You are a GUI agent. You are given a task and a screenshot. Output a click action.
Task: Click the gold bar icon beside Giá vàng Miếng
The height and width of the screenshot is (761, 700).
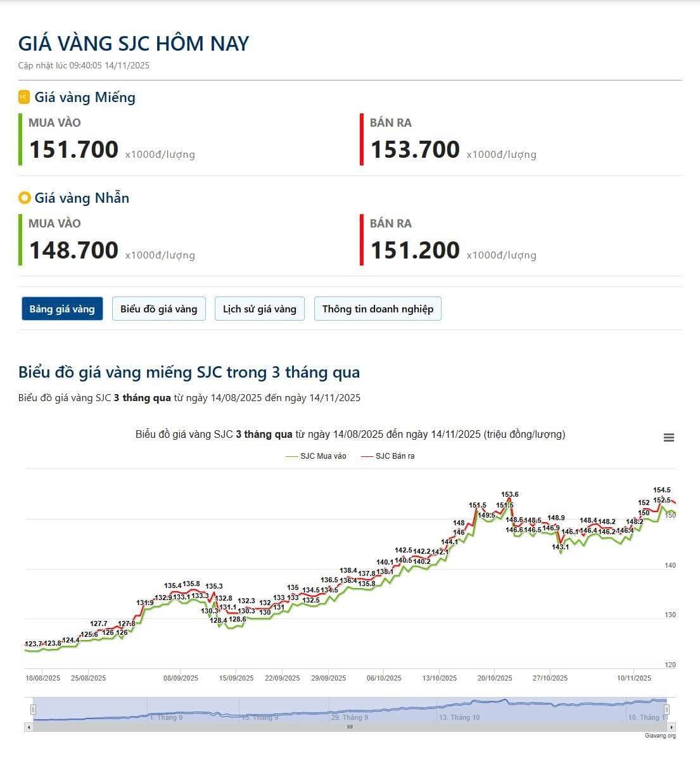click(x=24, y=97)
